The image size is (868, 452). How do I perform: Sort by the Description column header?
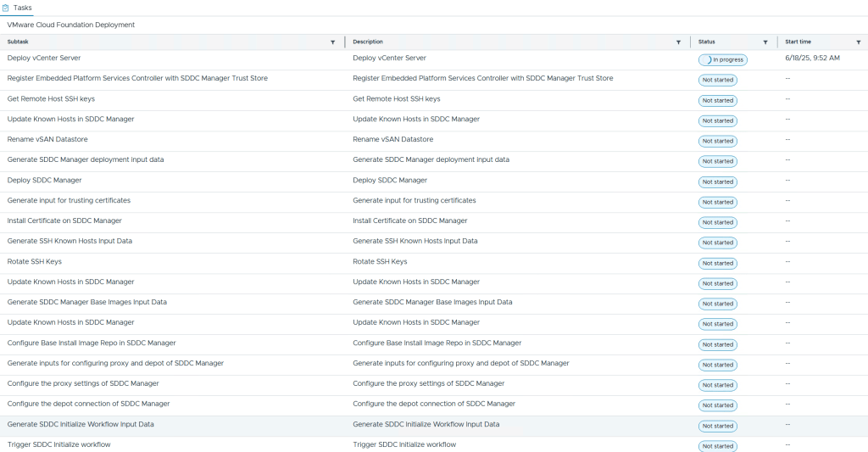[x=368, y=42]
